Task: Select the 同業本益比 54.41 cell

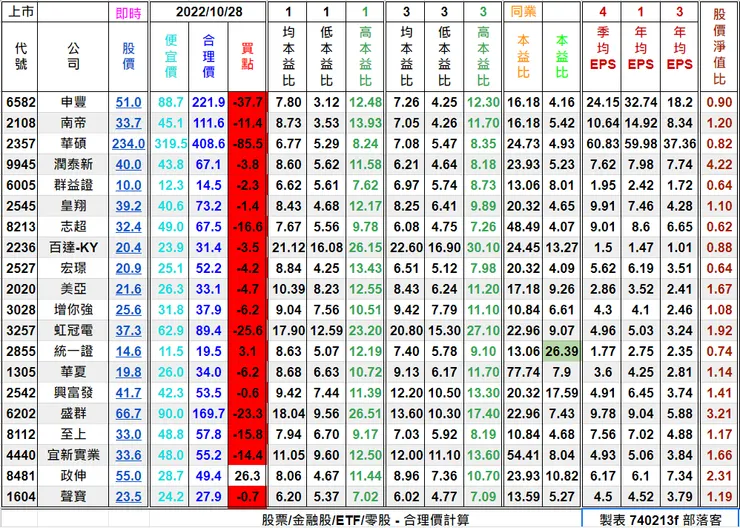Action: 523,455
